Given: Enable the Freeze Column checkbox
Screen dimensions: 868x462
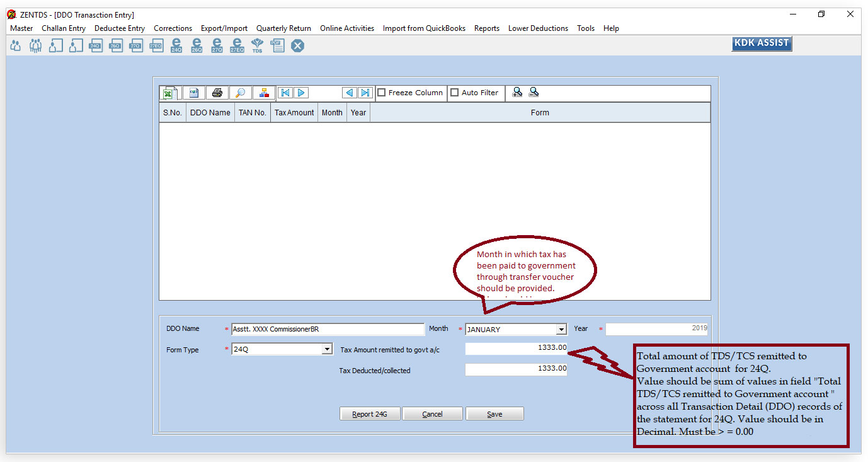Looking at the screenshot, I should coord(382,93).
